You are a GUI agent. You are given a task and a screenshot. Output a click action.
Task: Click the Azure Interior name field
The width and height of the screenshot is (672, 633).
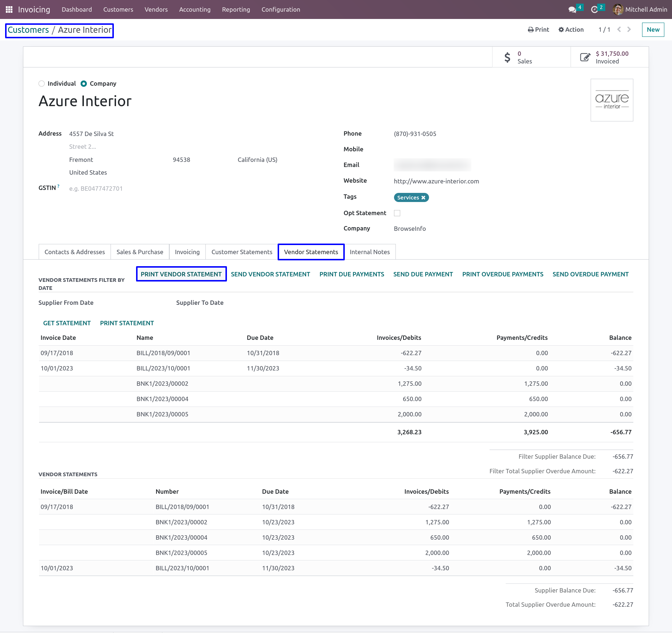click(85, 101)
